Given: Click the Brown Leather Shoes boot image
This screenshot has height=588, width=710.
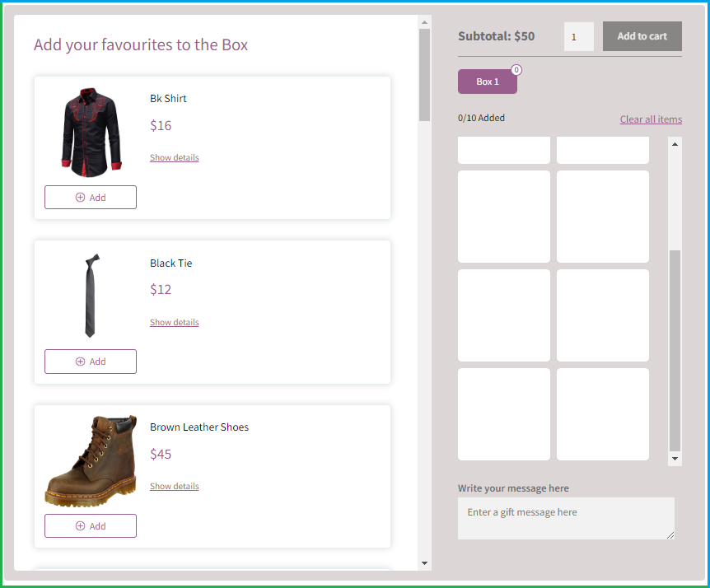Looking at the screenshot, I should pyautogui.click(x=91, y=460).
